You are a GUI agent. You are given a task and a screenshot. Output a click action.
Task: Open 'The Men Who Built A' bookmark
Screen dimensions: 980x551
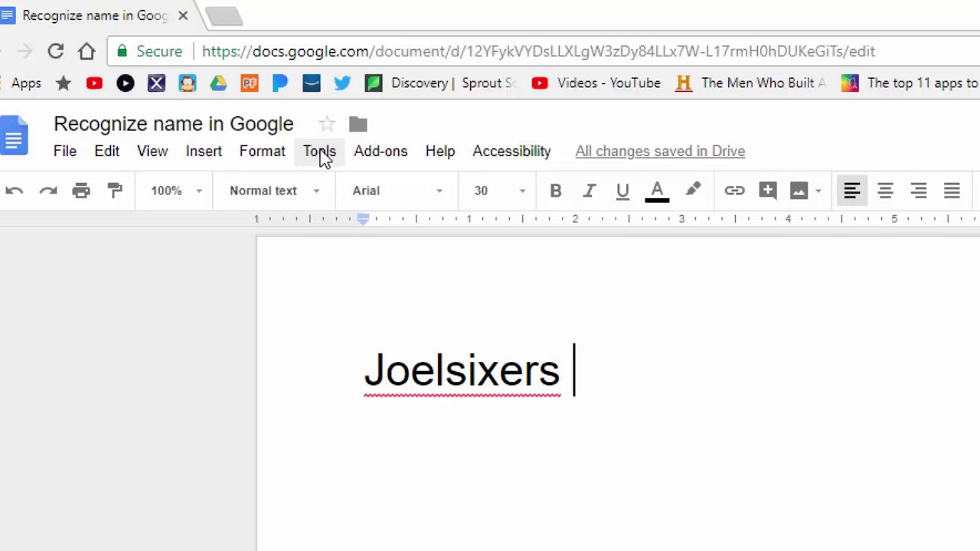pyautogui.click(x=750, y=83)
